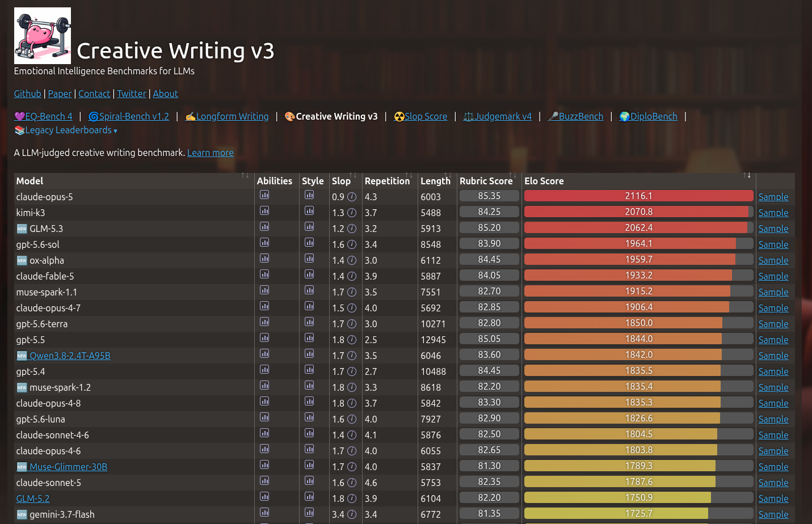The height and width of the screenshot is (524, 812).
Task: Click the 1850.0 Elo bar for gpt-5.6-terra
Action: coord(639,323)
